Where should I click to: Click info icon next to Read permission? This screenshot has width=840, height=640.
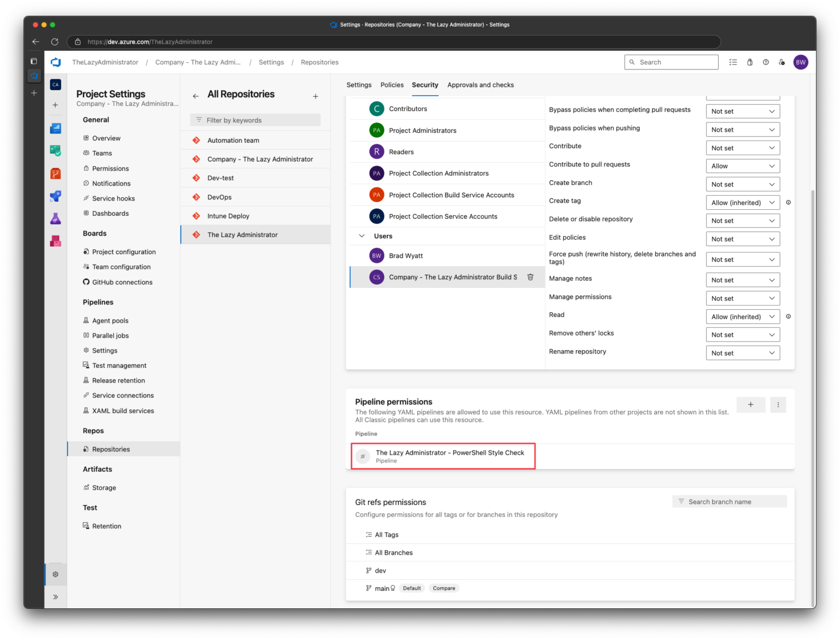click(x=788, y=316)
